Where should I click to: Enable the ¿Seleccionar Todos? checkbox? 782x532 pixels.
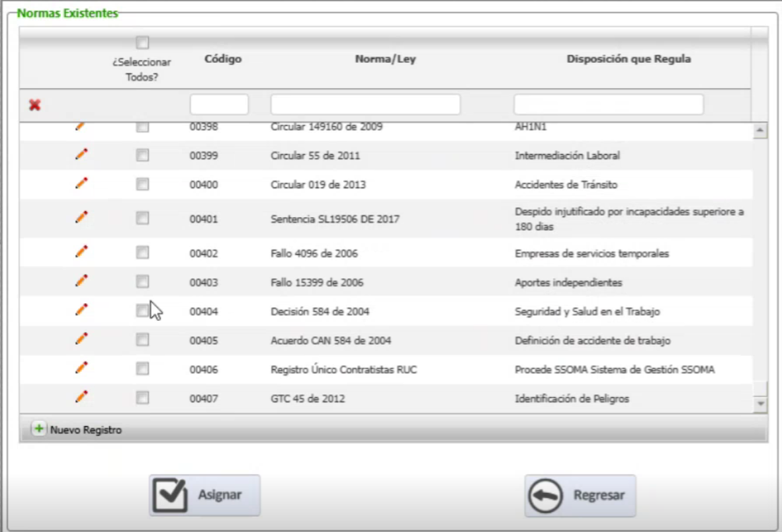coord(141,41)
